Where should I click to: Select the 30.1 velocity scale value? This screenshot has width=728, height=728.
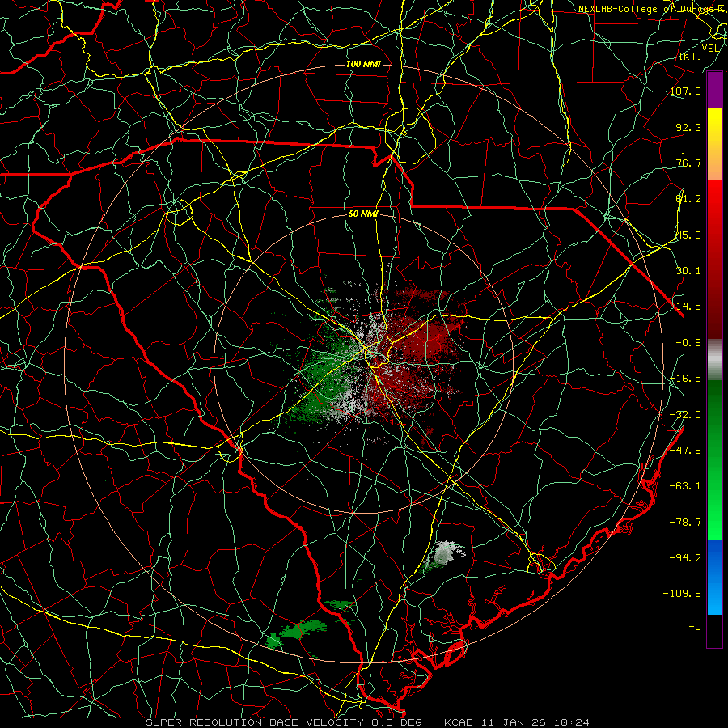(688, 271)
